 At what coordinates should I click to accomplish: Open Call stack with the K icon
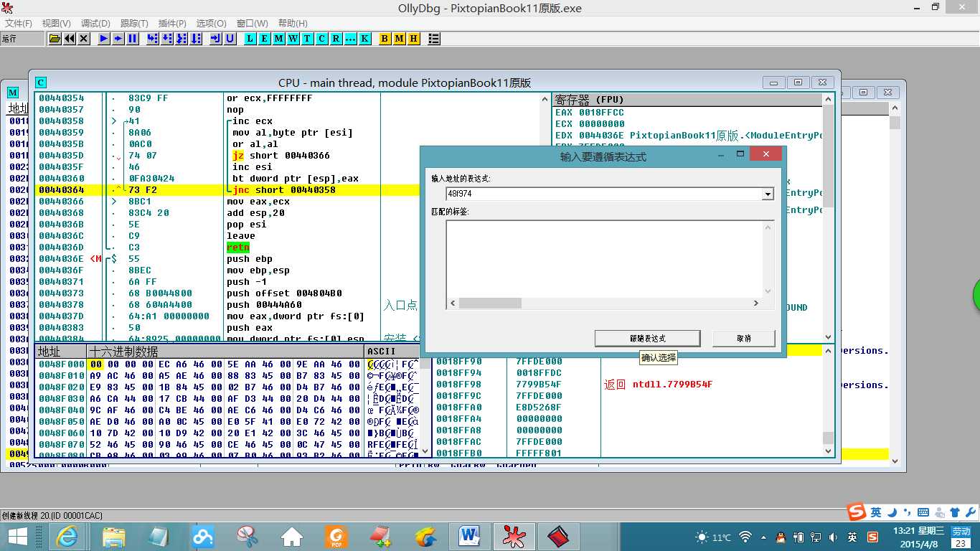[365, 39]
